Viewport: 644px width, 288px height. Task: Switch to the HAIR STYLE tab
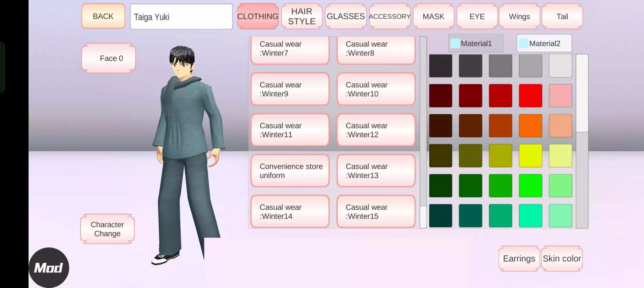pos(302,16)
